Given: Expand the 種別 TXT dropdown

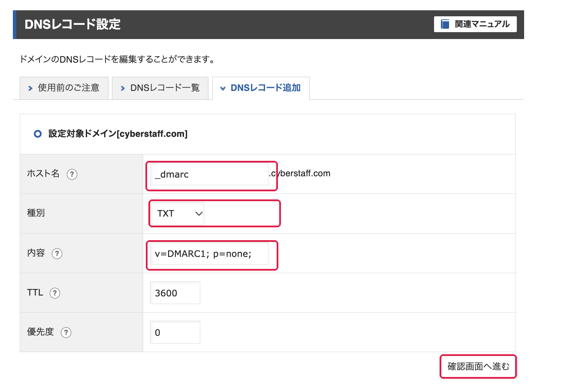Looking at the screenshot, I should [177, 214].
